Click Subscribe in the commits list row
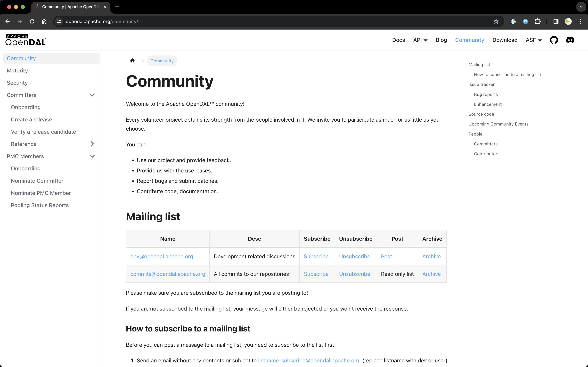588x367 pixels. (x=316, y=274)
